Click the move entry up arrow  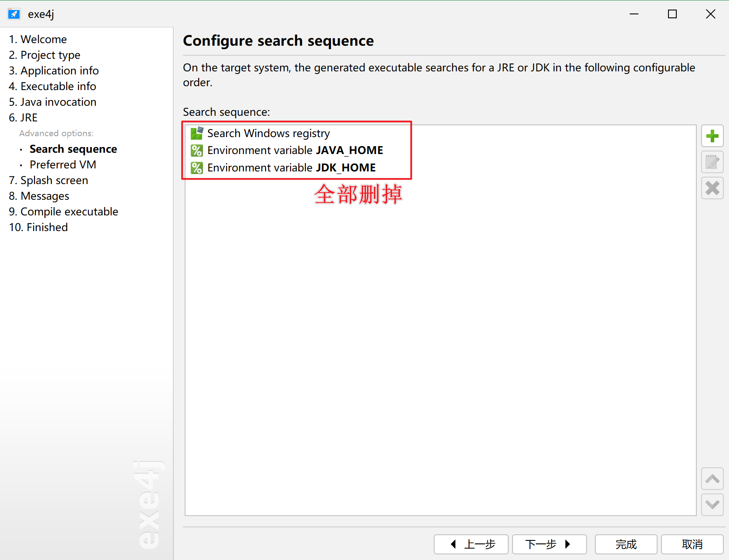712,479
